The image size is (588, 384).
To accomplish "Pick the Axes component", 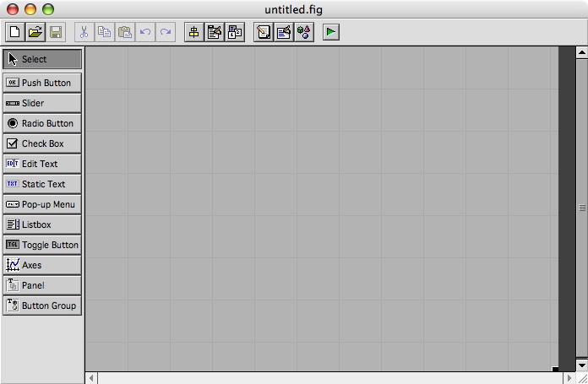I will (42, 265).
